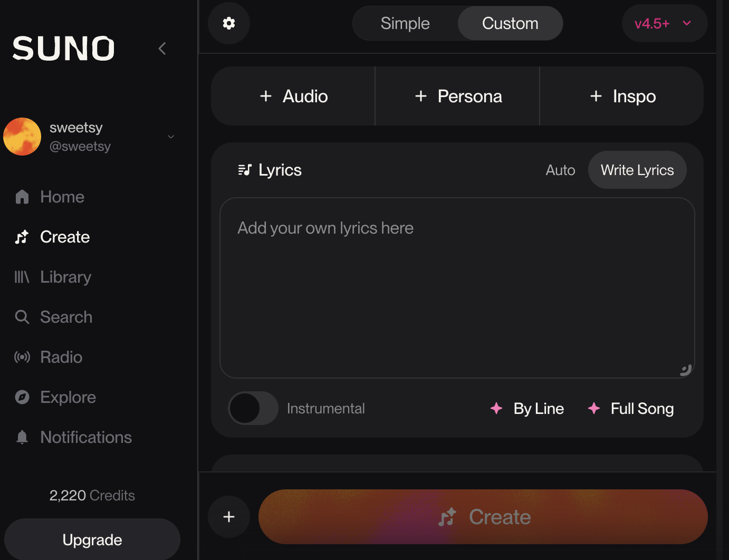The width and height of the screenshot is (729, 560).
Task: Click the Full Song lyrics generator
Action: [x=631, y=409]
